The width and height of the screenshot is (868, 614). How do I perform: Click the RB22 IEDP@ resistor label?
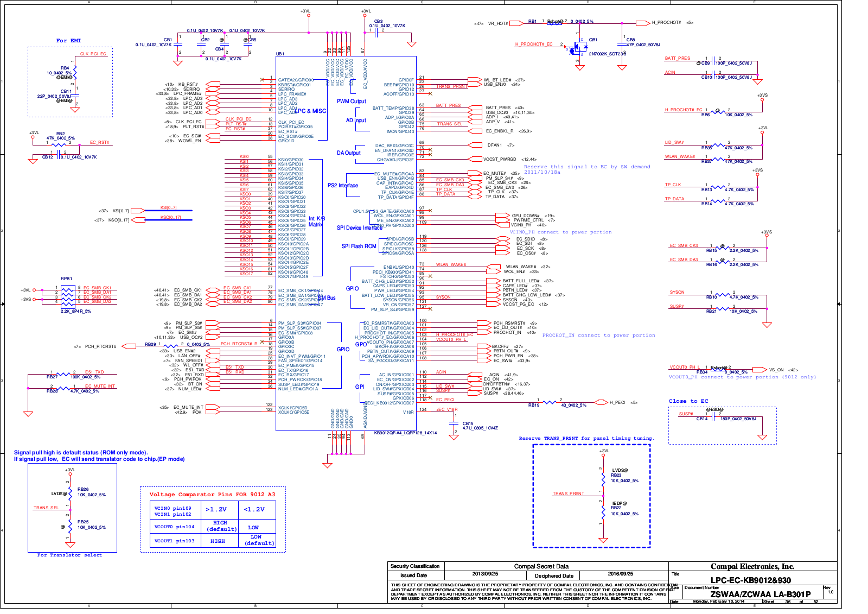(x=617, y=508)
